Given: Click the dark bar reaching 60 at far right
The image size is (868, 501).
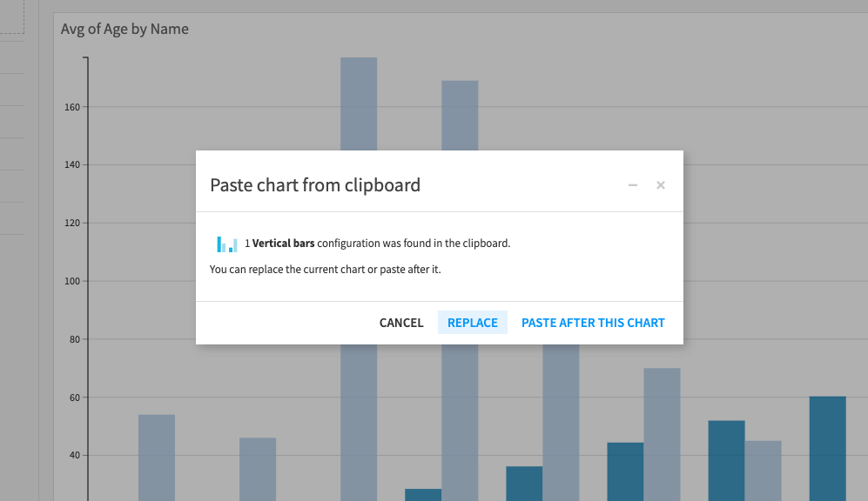Looking at the screenshot, I should [x=828, y=449].
